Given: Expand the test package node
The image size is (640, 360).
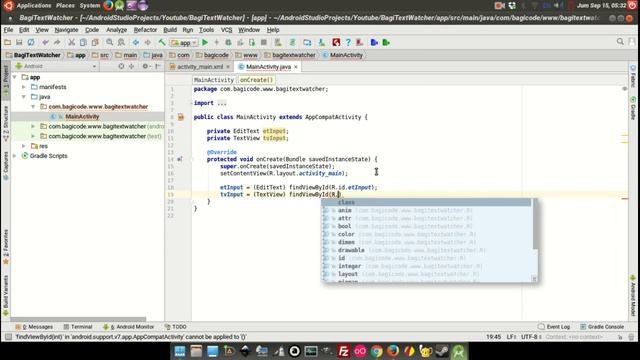Looking at the screenshot, I should (33, 136).
